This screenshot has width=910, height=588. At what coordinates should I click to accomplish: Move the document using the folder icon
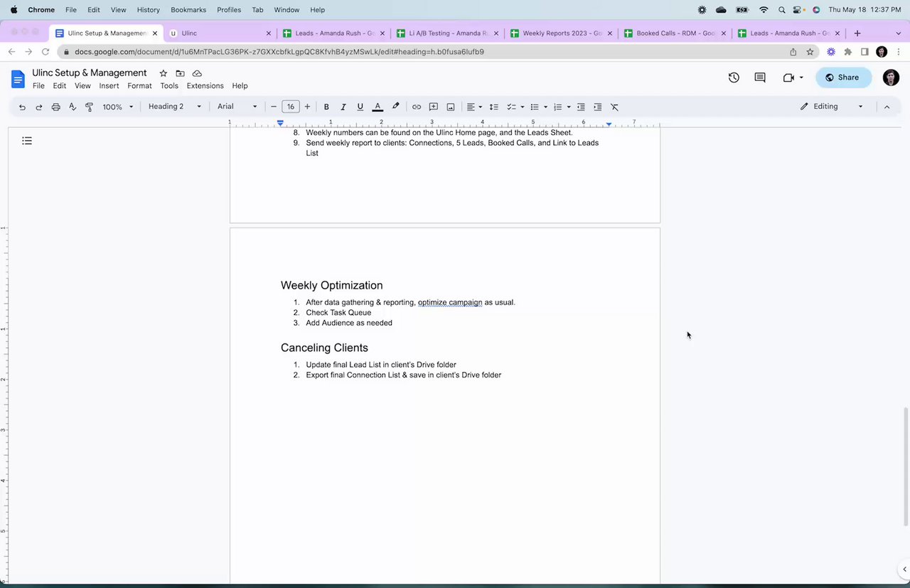click(180, 73)
